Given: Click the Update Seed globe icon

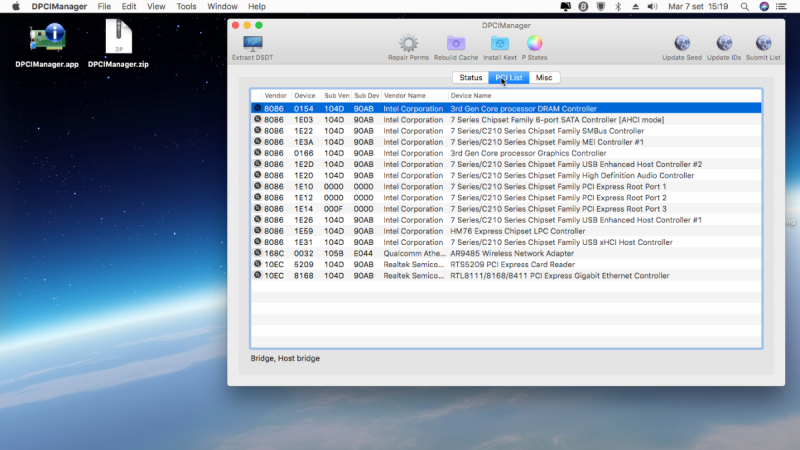Looking at the screenshot, I should point(682,44).
